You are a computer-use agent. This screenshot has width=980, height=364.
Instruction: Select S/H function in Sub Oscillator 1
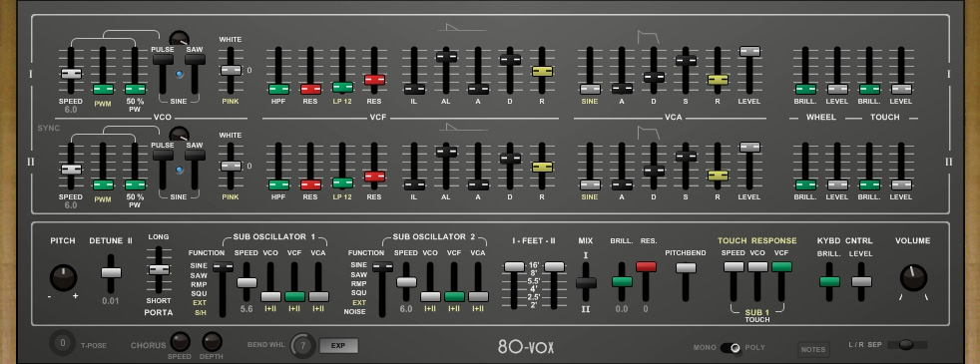200,312
